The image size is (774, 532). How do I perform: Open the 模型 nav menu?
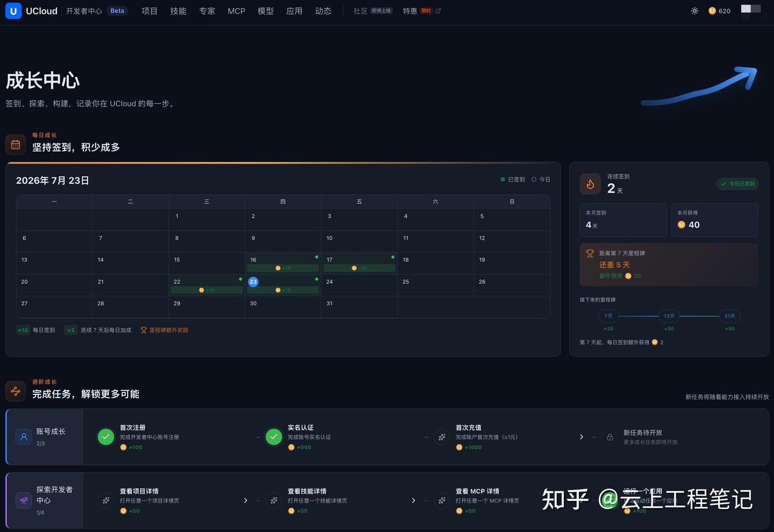(266, 11)
